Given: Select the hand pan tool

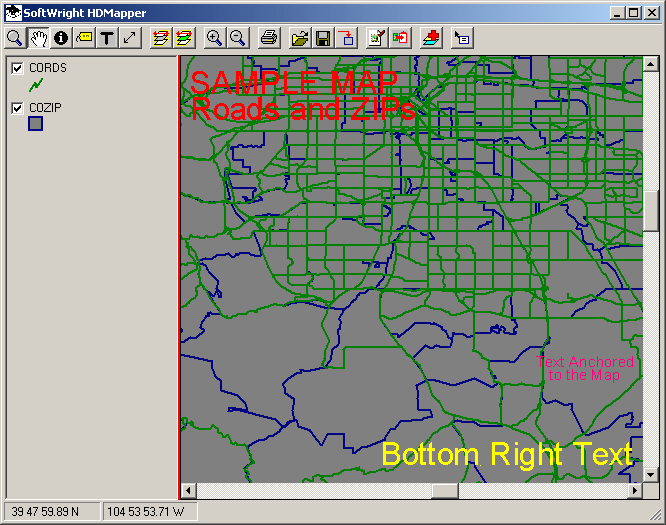Looking at the screenshot, I should pyautogui.click(x=38, y=38).
